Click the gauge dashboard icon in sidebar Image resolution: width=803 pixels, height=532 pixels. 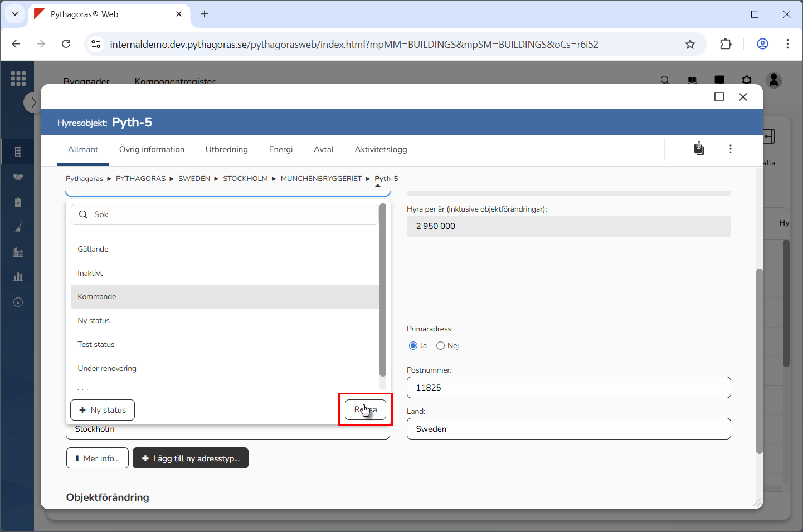[x=18, y=302]
